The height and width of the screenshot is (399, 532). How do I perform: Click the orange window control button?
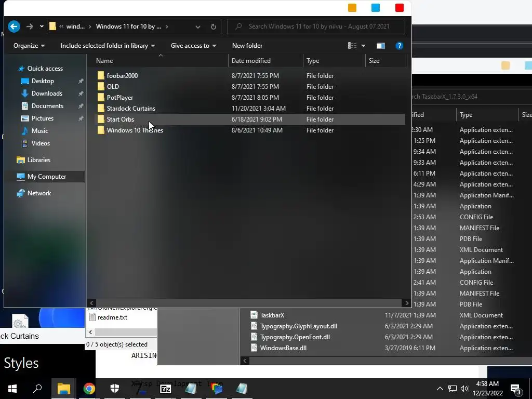click(352, 7)
